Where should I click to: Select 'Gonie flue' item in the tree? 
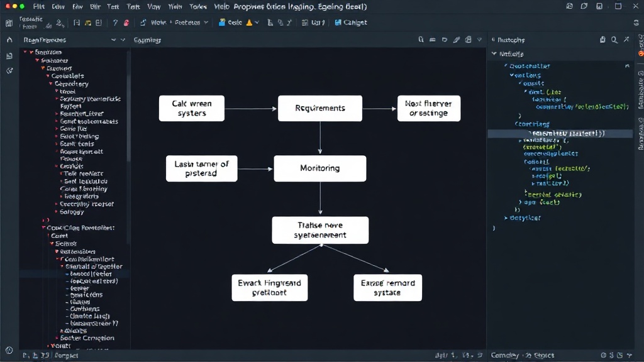pyautogui.click(x=74, y=129)
